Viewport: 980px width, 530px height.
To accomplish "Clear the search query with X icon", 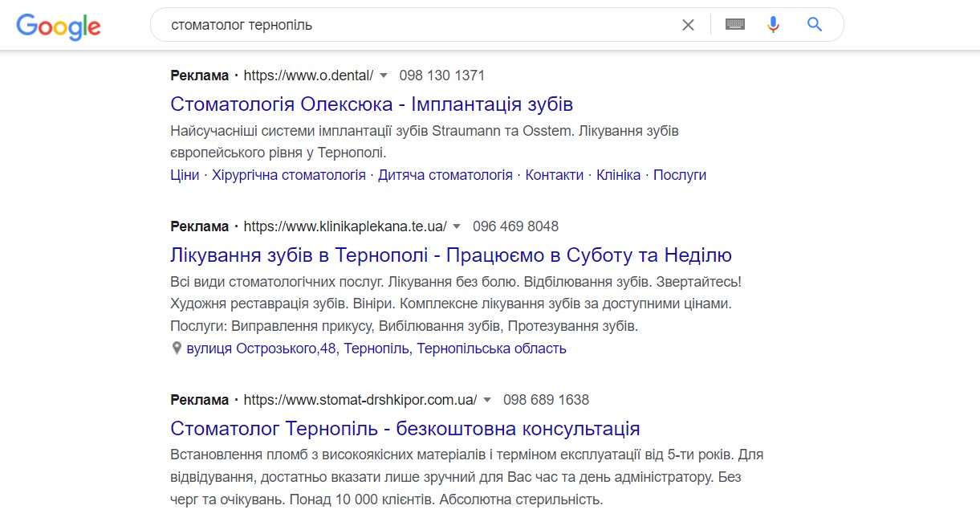I will tap(688, 25).
